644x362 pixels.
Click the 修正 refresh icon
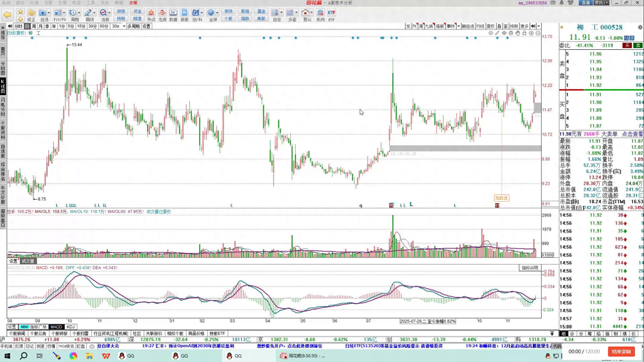click(x=31, y=13)
